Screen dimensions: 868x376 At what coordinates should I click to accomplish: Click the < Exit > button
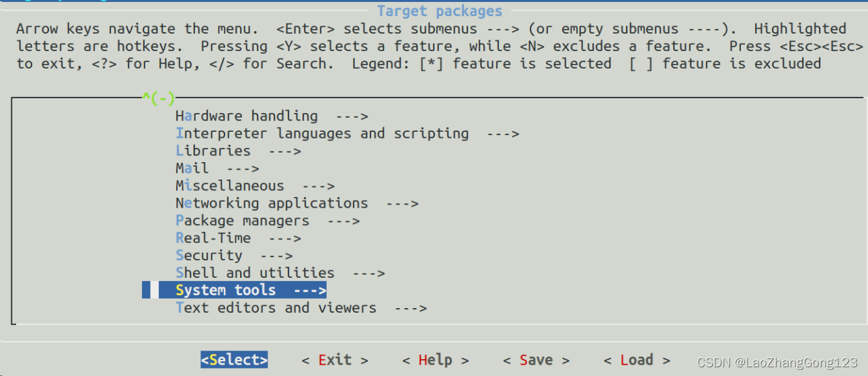[335, 360]
